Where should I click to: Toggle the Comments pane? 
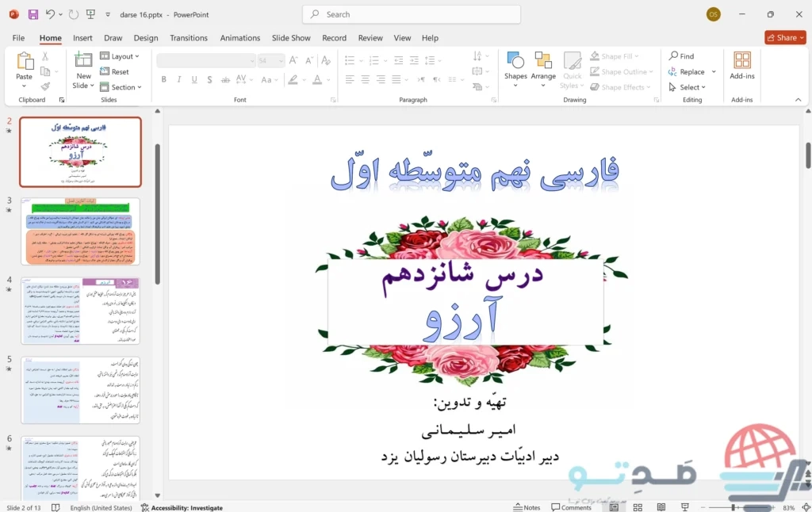click(571, 507)
